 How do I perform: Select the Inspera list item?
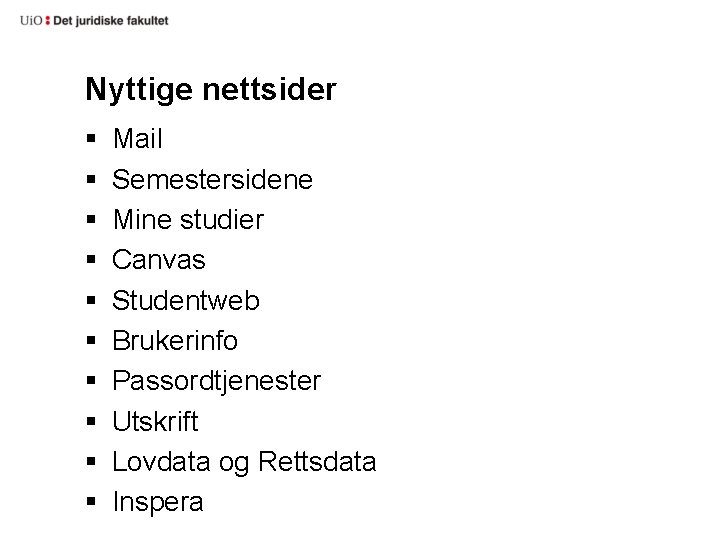158,502
